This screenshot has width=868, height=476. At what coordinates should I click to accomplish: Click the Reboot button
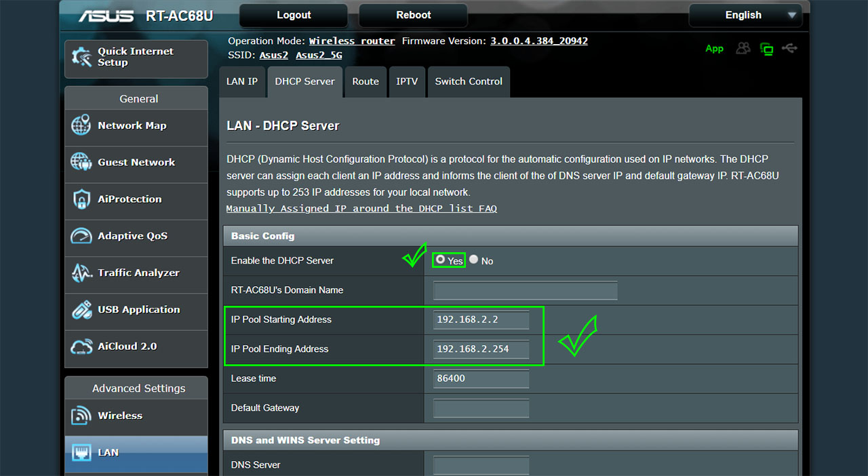413,15
